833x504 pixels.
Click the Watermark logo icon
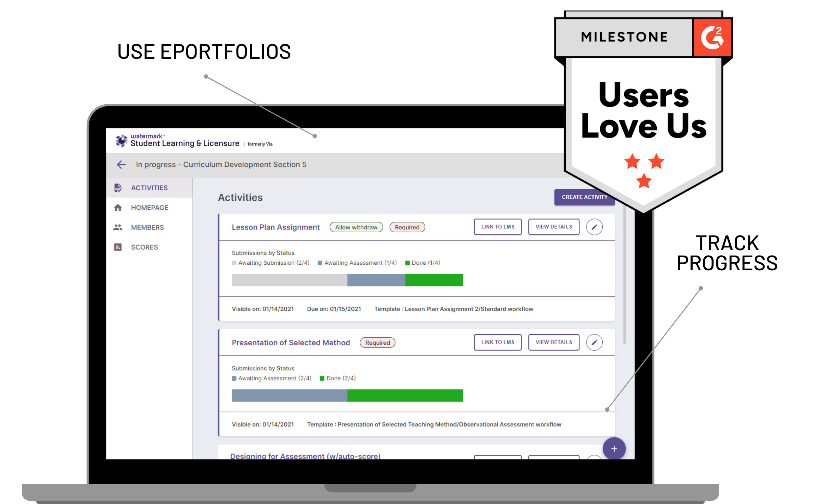point(121,141)
